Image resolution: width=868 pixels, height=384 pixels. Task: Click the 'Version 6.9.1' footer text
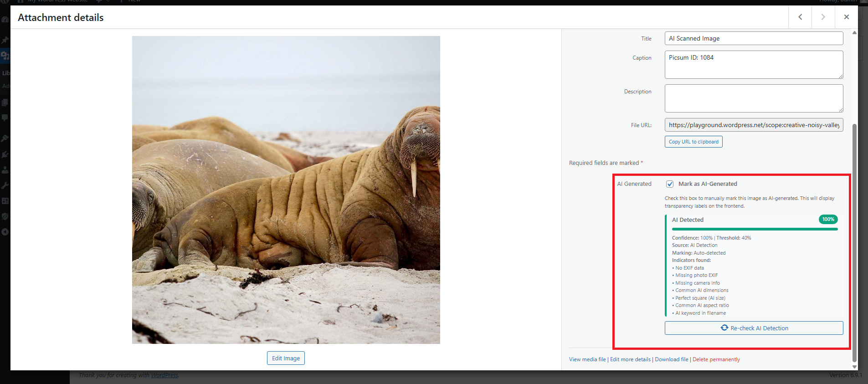click(846, 375)
